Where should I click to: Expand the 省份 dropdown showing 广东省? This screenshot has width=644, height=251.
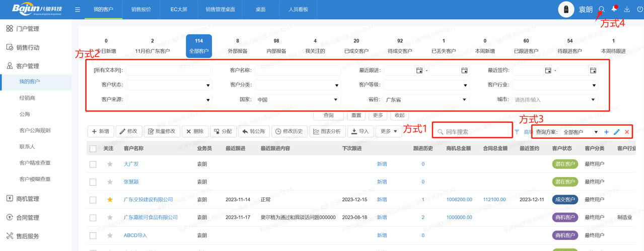426,100
